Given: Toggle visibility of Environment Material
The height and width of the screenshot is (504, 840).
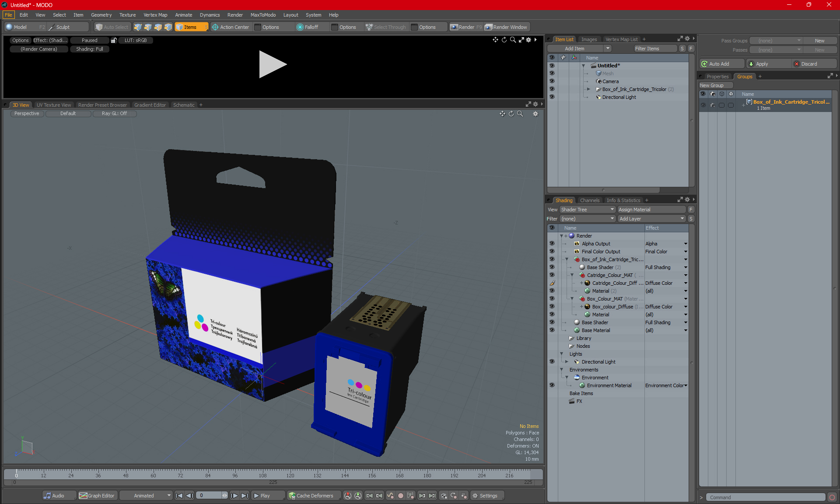Looking at the screenshot, I should [552, 385].
